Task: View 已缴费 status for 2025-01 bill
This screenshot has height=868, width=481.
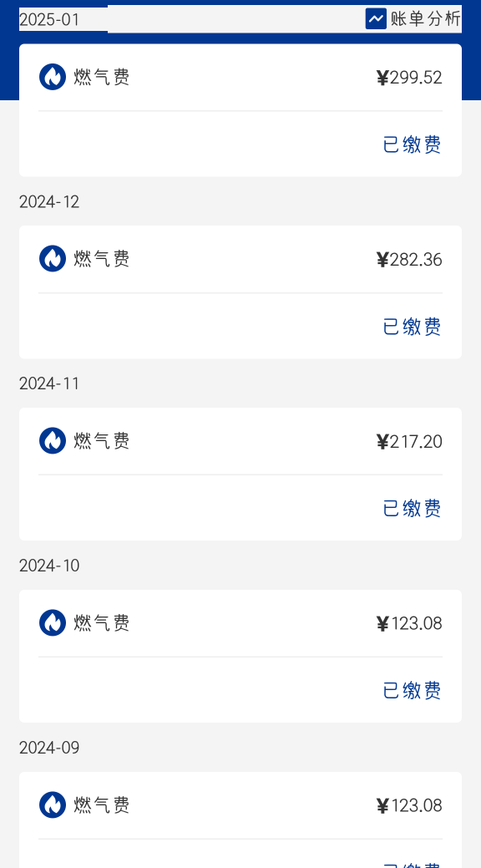Action: click(x=412, y=145)
